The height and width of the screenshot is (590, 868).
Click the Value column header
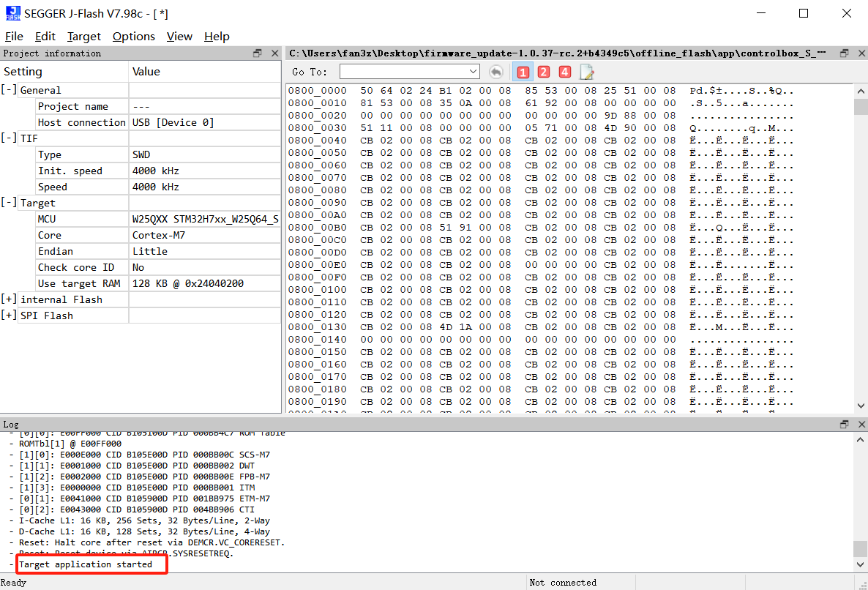click(205, 72)
